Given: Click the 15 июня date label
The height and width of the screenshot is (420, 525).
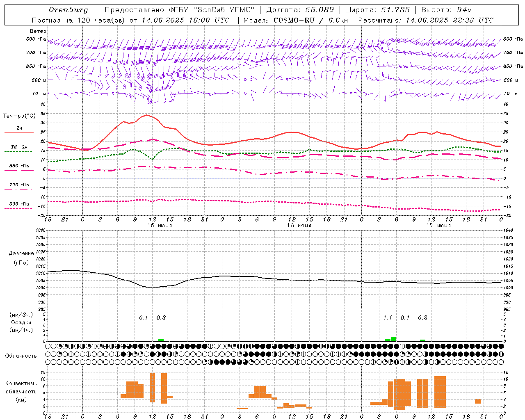Looking at the screenshot, I should click(x=160, y=226).
